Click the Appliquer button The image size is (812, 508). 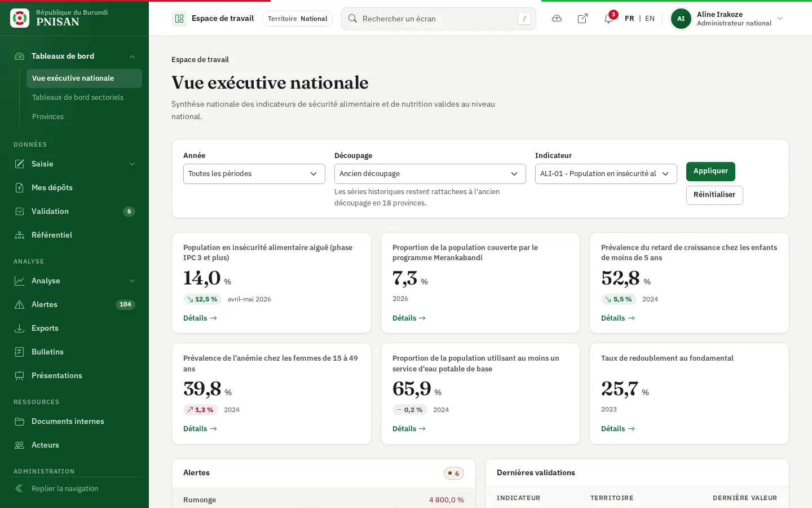coord(710,171)
